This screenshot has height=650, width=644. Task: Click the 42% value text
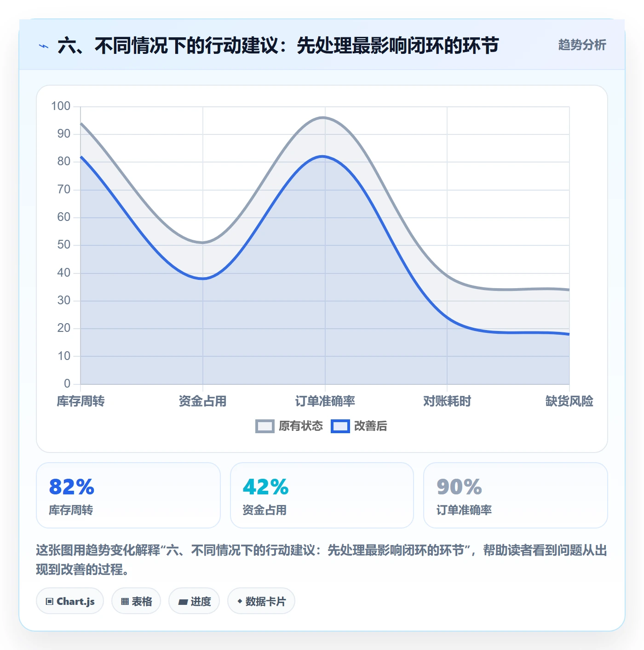(266, 487)
